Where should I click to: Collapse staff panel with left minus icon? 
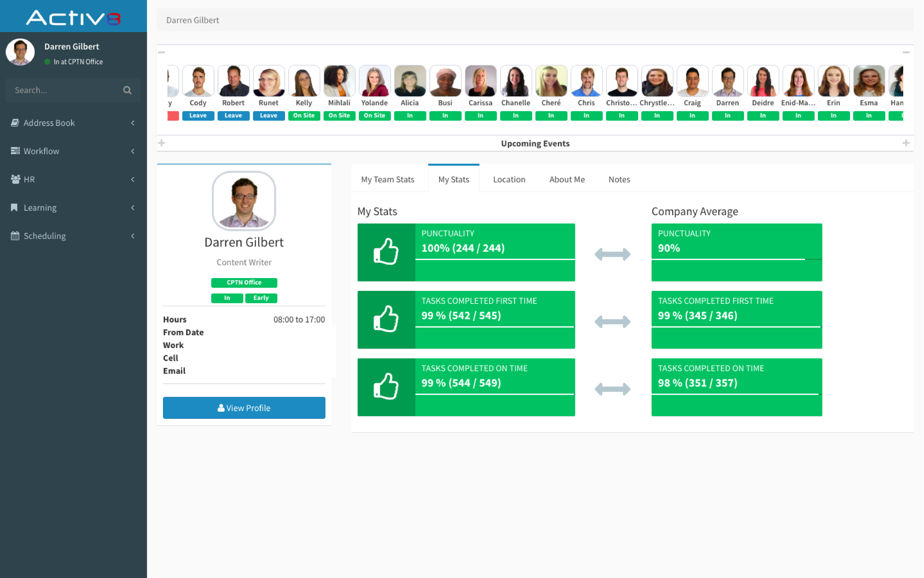point(162,52)
